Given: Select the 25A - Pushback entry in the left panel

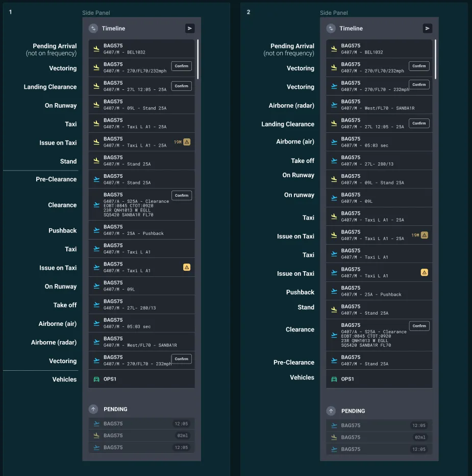Looking at the screenshot, I should click(x=141, y=230).
